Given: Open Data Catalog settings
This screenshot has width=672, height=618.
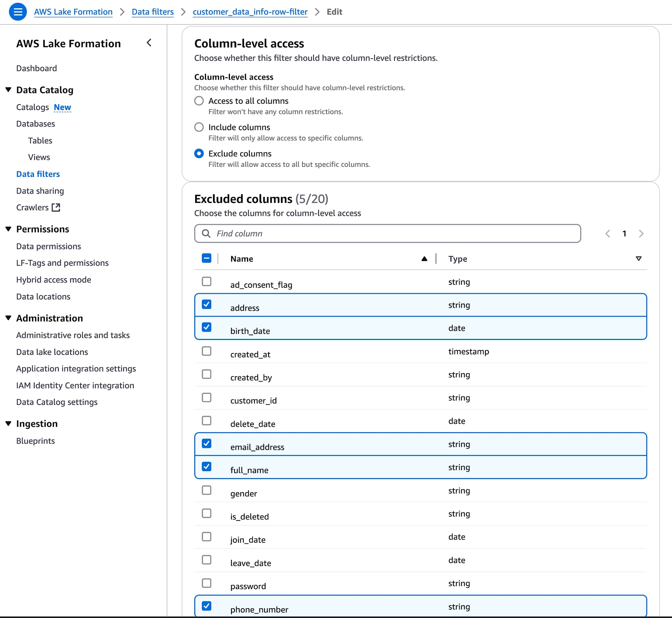Looking at the screenshot, I should (x=57, y=402).
